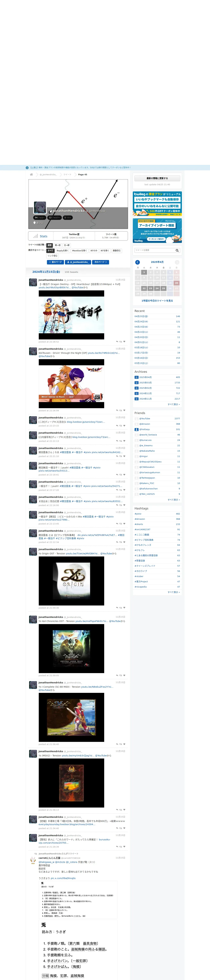
Task: Open the @_JonHendricks_ breadcrumb item
Action: pyautogui.click(x=48, y=175)
